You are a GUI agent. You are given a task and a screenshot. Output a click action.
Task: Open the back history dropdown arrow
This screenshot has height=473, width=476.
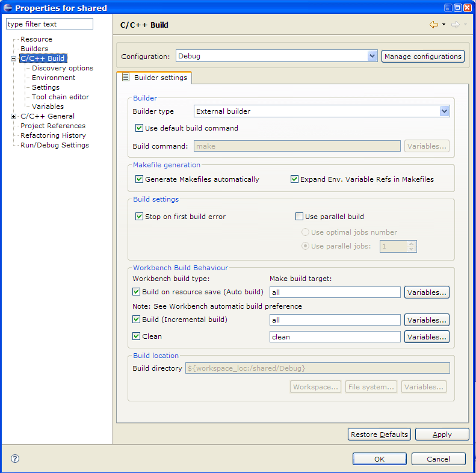point(444,25)
